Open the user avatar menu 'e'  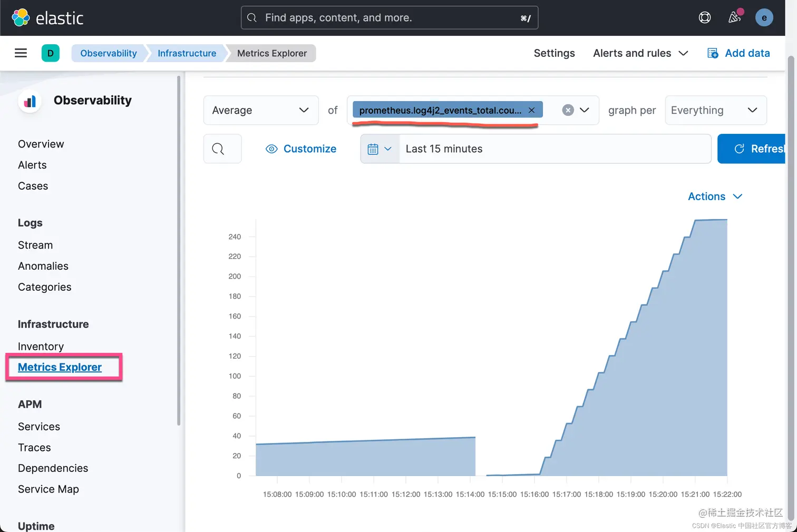coord(764,18)
